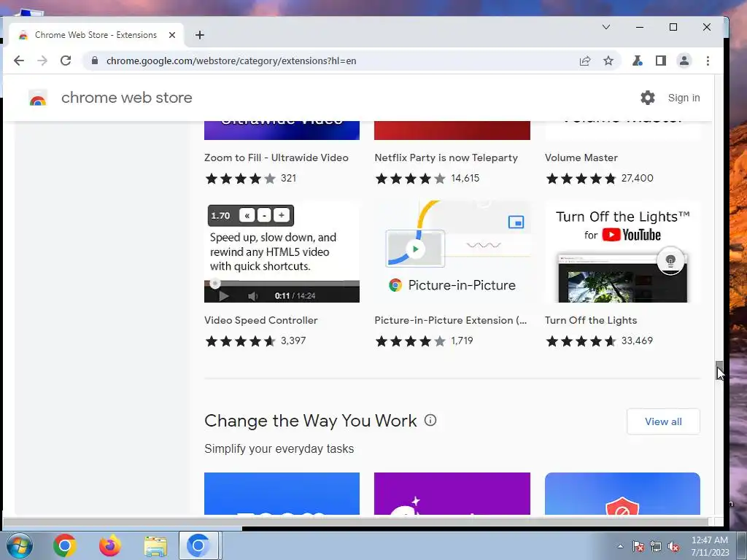The width and height of the screenshot is (747, 560).
Task: Share this page using share icon
Action: pos(585,61)
